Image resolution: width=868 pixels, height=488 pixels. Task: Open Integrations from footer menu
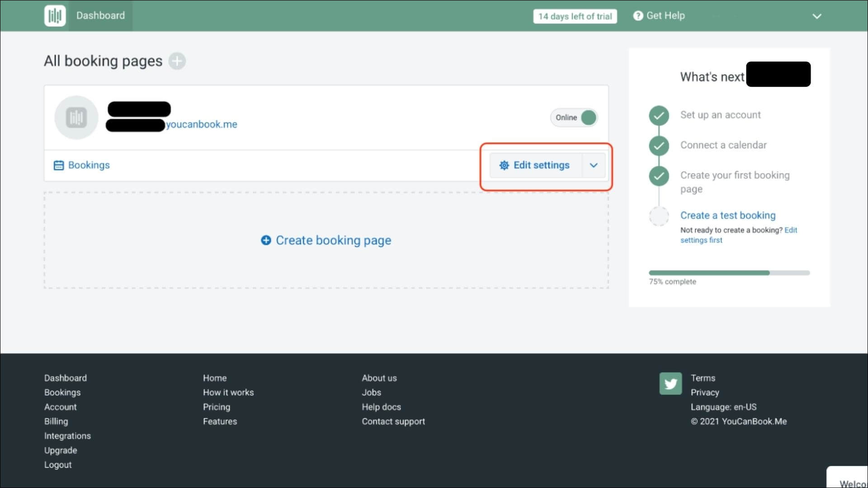click(67, 436)
